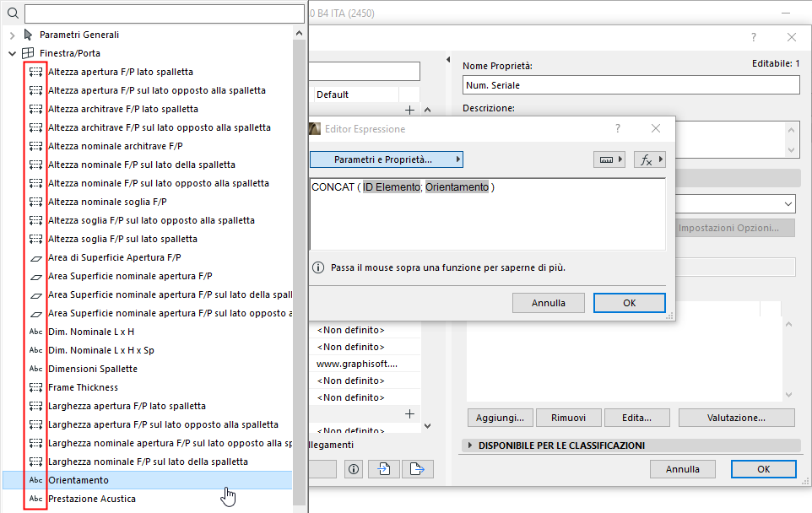Click the Nome Proprietà field

click(631, 85)
